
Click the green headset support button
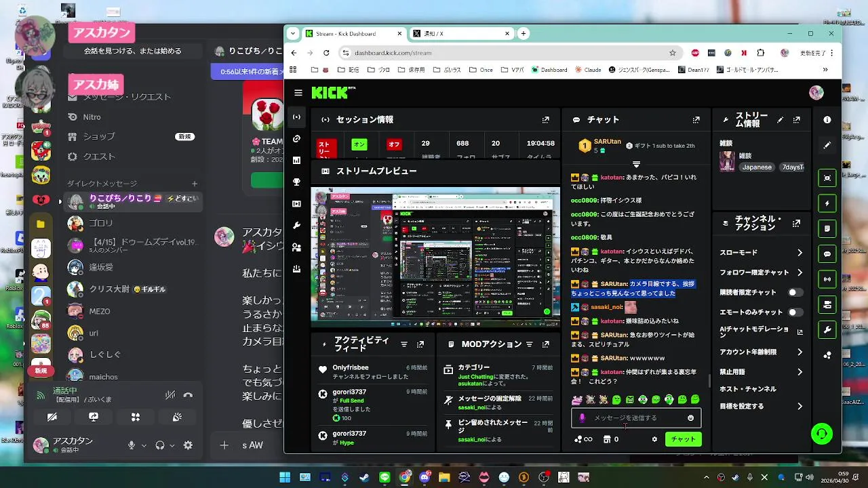pos(822,434)
